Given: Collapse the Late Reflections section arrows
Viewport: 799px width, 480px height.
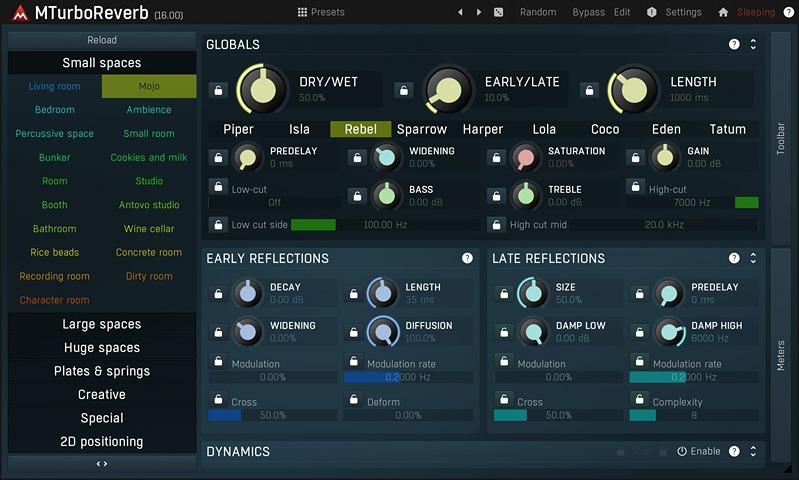Looking at the screenshot, I should tap(753, 258).
